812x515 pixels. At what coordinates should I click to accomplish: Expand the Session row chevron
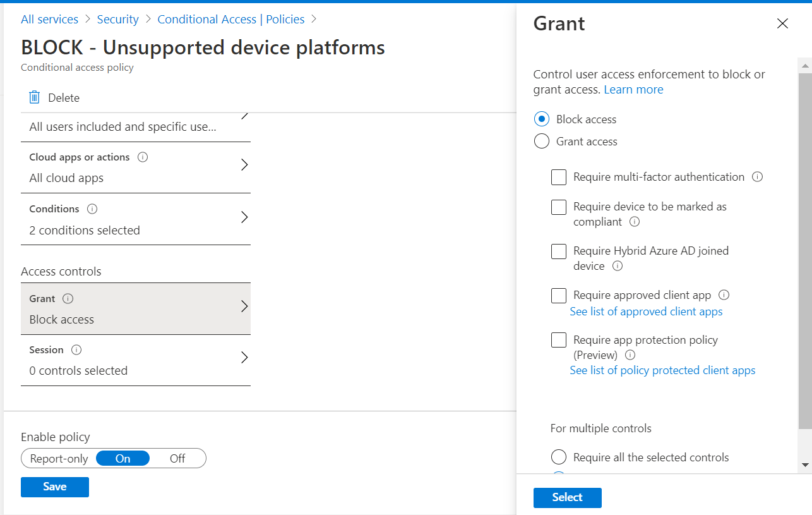(245, 358)
